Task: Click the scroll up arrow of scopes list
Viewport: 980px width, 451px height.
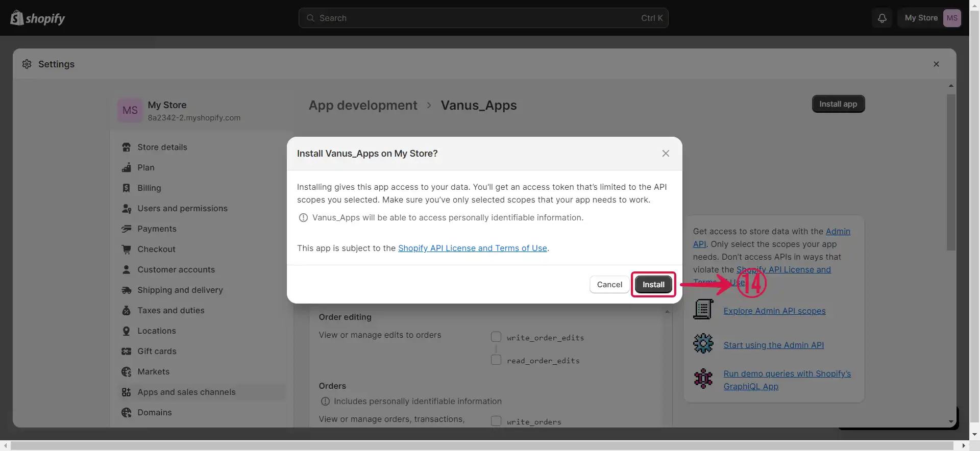Action: click(667, 311)
